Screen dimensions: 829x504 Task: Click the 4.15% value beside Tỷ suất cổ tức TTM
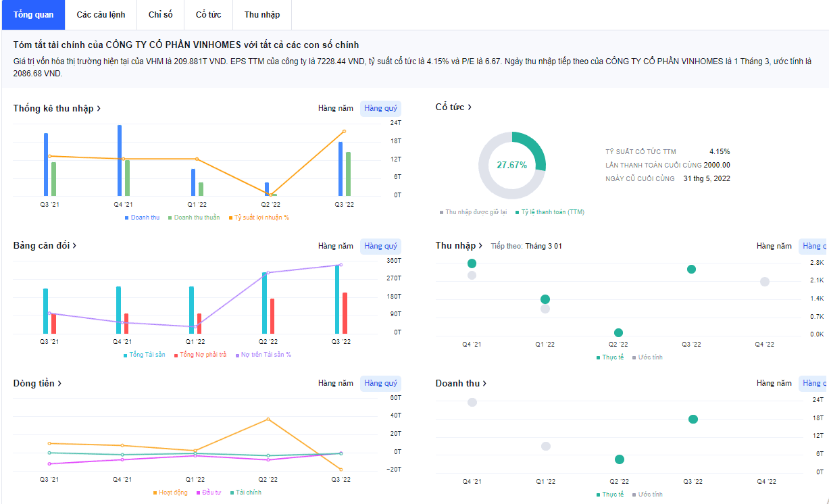(720, 152)
